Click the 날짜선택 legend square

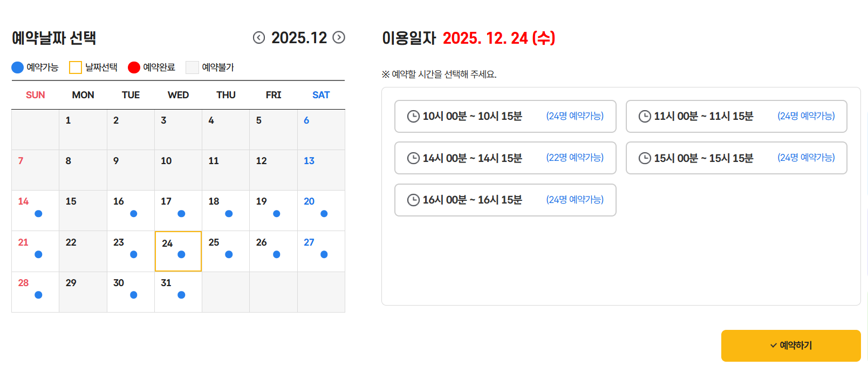(x=76, y=67)
